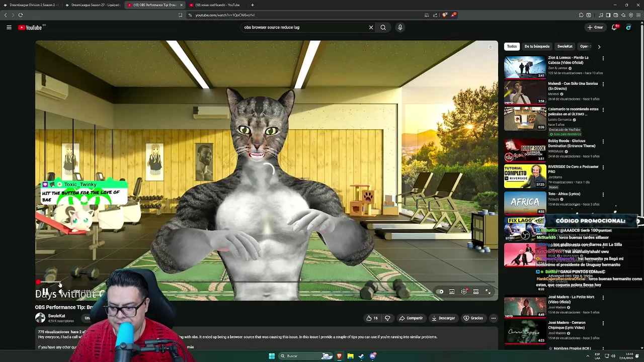The width and height of the screenshot is (644, 362).
Task: Open options for Melendi Con Sólo Una Sonrisa
Action: 603,84
